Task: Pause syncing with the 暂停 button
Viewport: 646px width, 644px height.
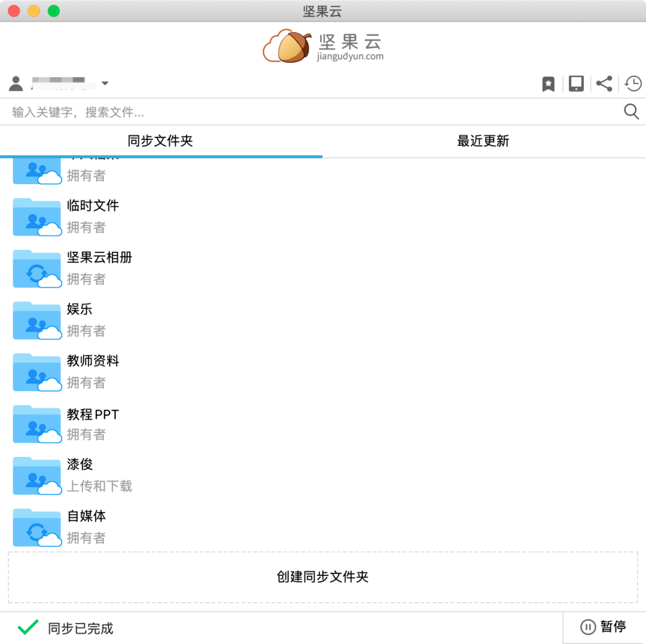Action: click(x=604, y=627)
